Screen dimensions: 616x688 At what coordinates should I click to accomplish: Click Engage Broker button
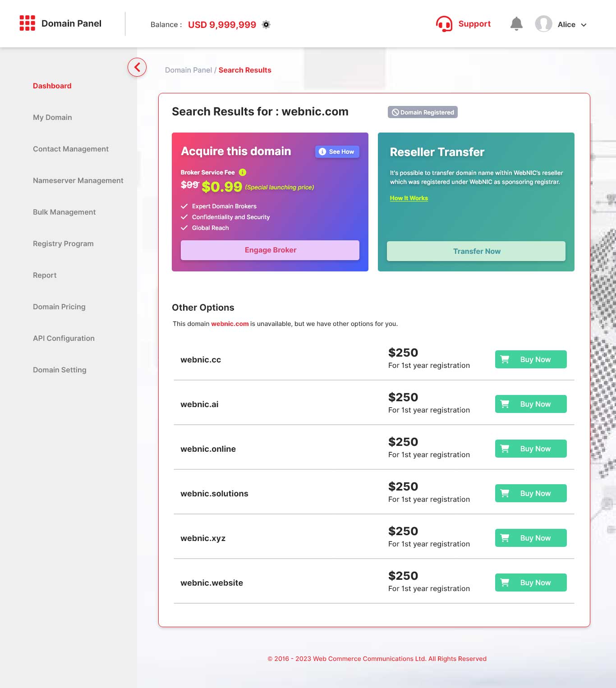(270, 250)
